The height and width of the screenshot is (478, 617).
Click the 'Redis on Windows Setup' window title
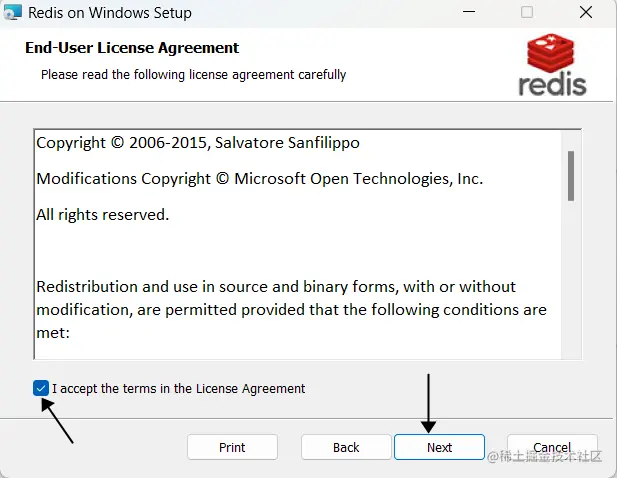(110, 13)
